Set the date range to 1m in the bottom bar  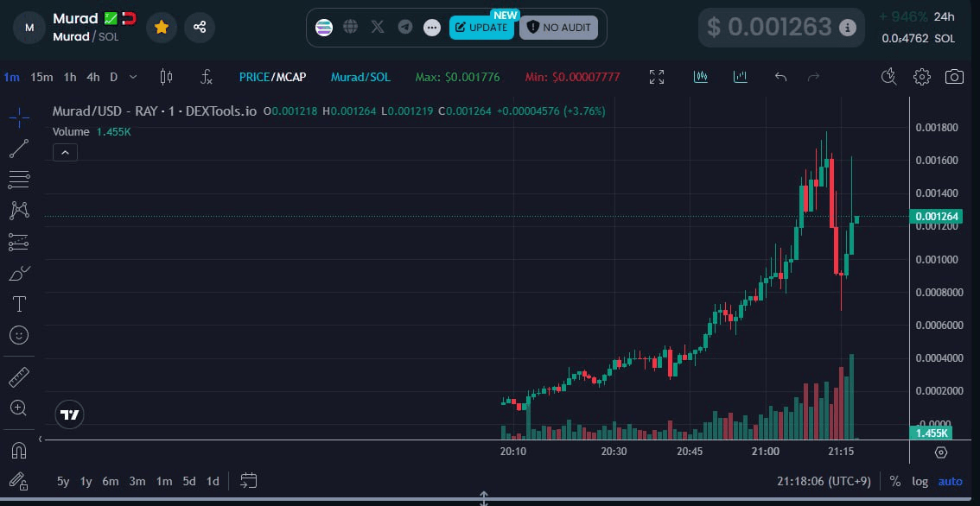click(163, 481)
